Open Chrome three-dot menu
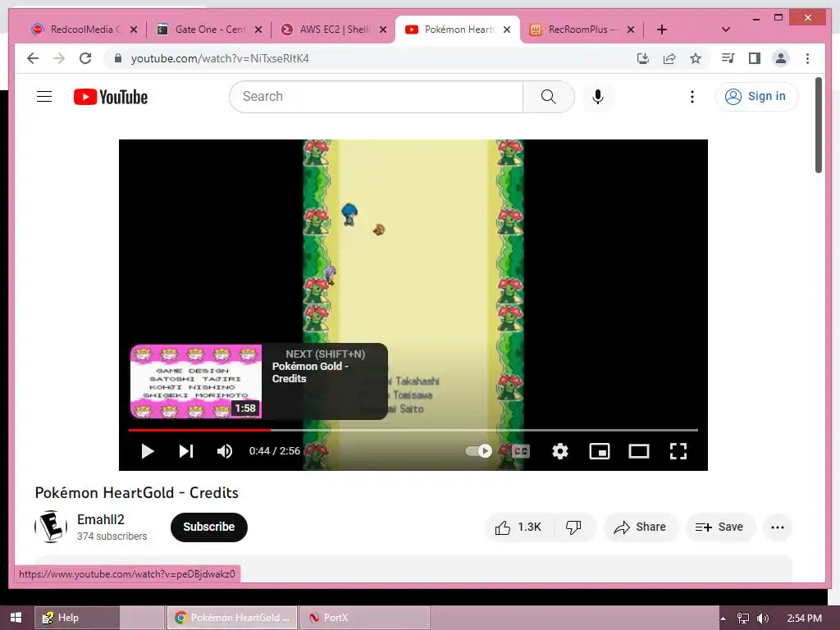840x630 pixels. (807, 58)
